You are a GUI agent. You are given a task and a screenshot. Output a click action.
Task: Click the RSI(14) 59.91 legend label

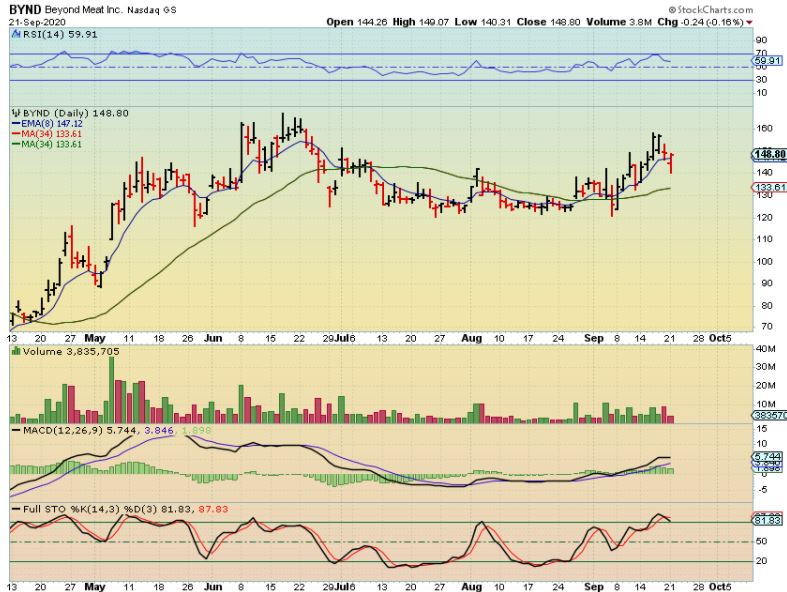(59, 35)
